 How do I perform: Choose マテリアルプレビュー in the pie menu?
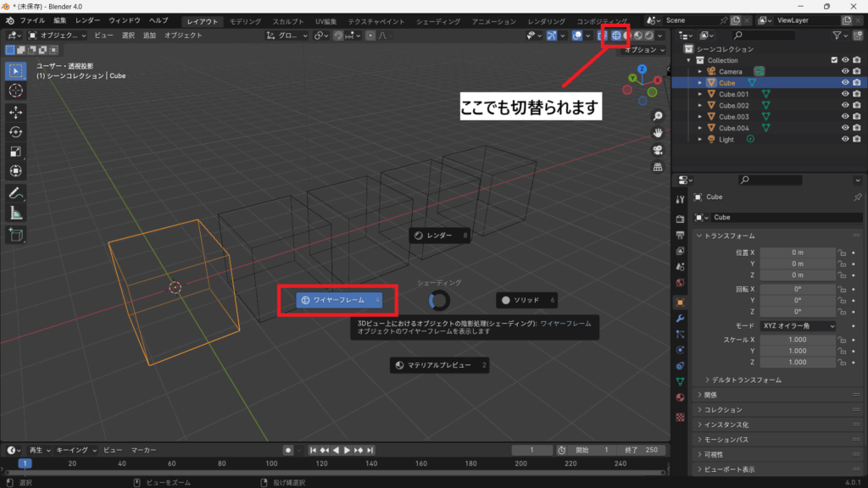[x=439, y=365]
